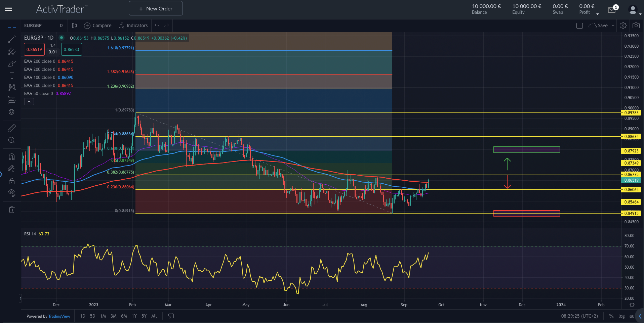Screen dimensions: 644x323
Task: Open the TradingView link in the footer
Action: [59, 316]
